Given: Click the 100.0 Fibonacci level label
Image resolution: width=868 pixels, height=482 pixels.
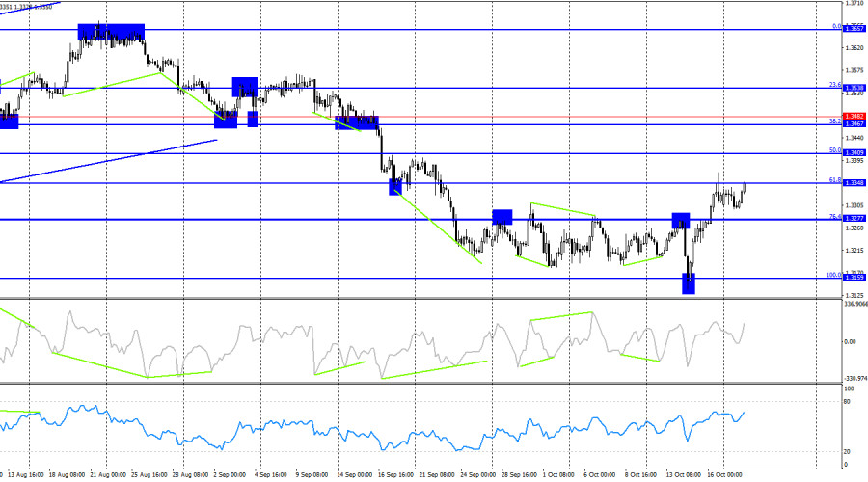Looking at the screenshot, I should (x=833, y=275).
